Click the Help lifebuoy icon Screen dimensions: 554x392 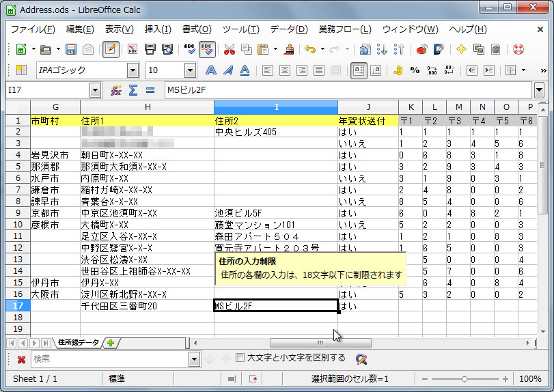pyautogui.click(x=518, y=49)
